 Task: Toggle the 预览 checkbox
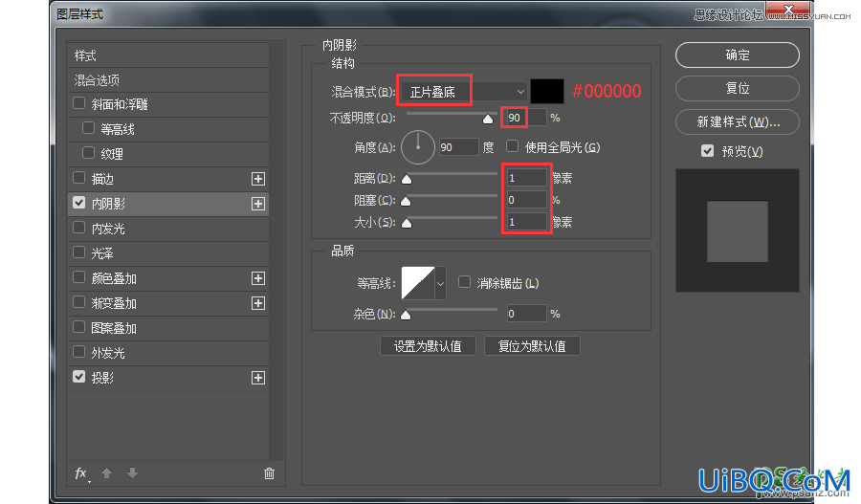click(707, 151)
